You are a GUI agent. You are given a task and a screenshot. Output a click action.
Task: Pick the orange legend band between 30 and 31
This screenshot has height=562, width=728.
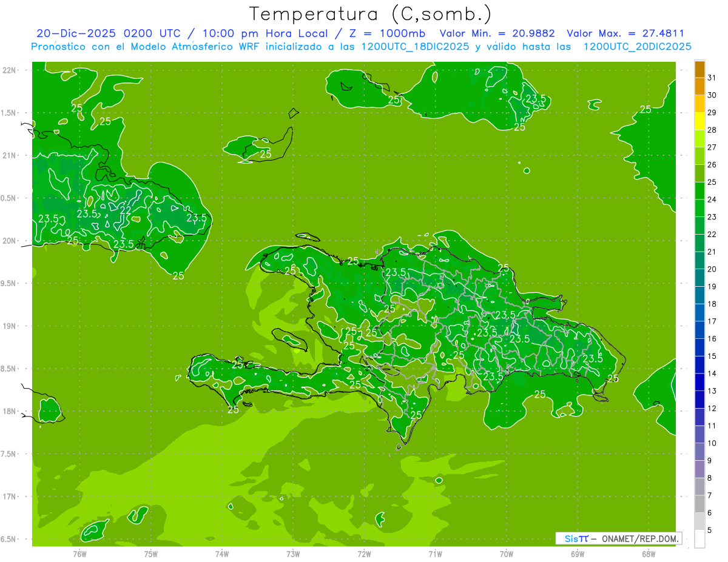click(699, 87)
